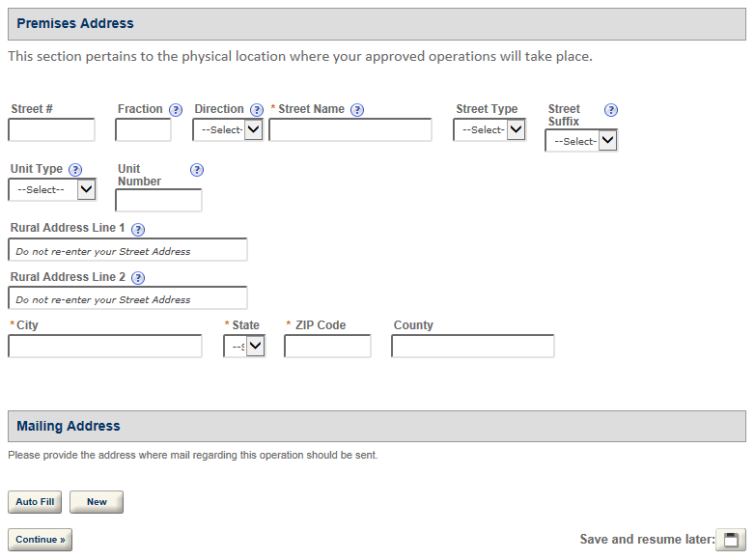Open the Direction help tooltip icon
Viewport: 755px width, 560px height.
pyautogui.click(x=257, y=110)
